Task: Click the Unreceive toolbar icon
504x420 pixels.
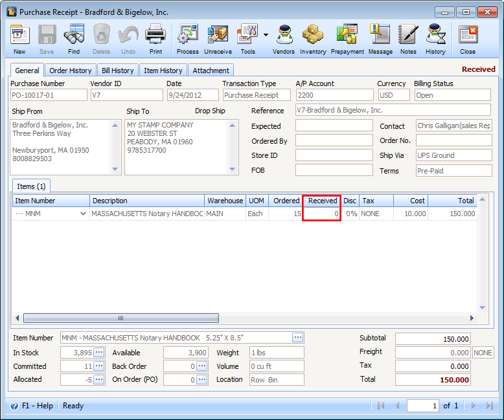Action: pos(218,35)
